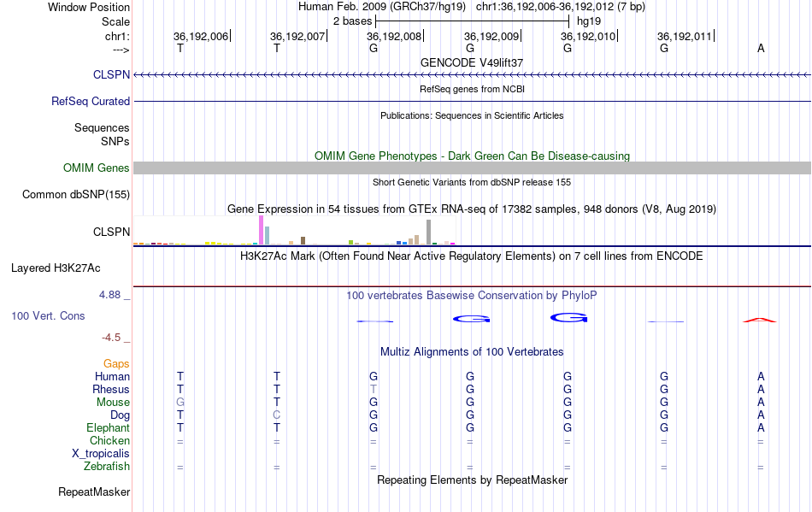Click the 4.88 PhyloP maximum value
Viewport: 812px width, 512px height.
[x=109, y=295]
